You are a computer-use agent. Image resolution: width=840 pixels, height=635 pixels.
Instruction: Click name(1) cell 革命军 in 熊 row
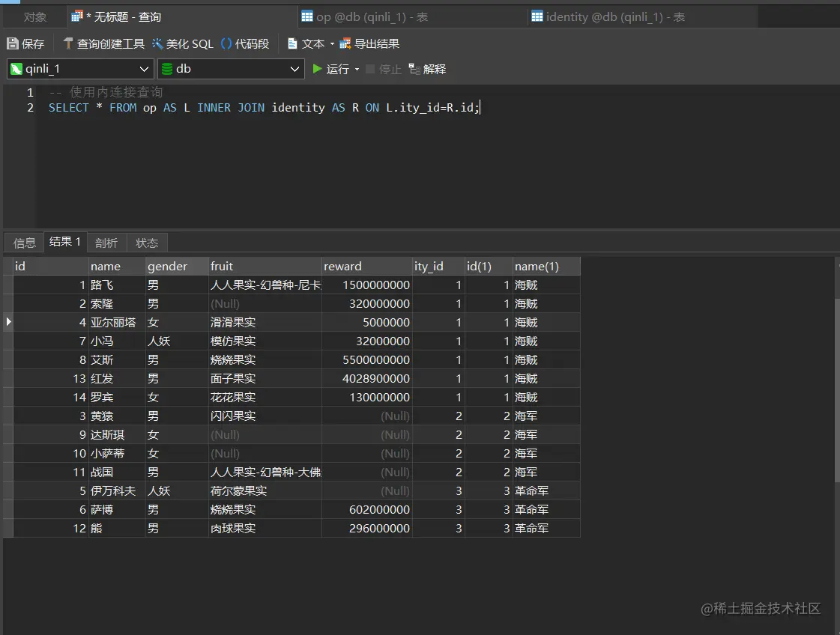click(546, 529)
